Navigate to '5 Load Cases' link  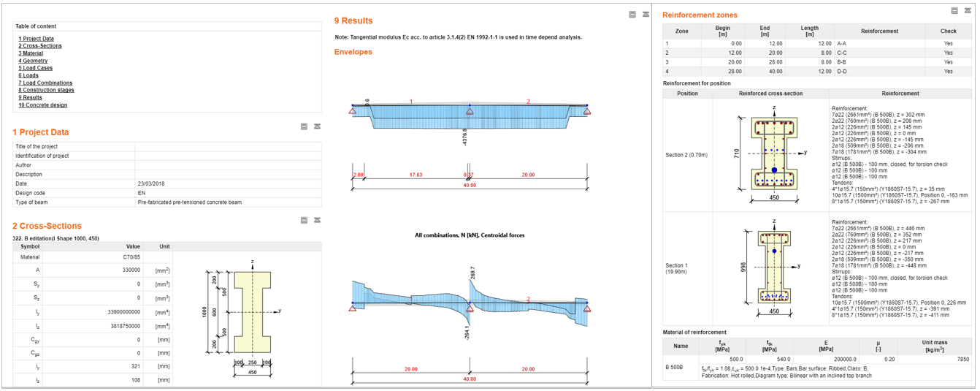36,68
